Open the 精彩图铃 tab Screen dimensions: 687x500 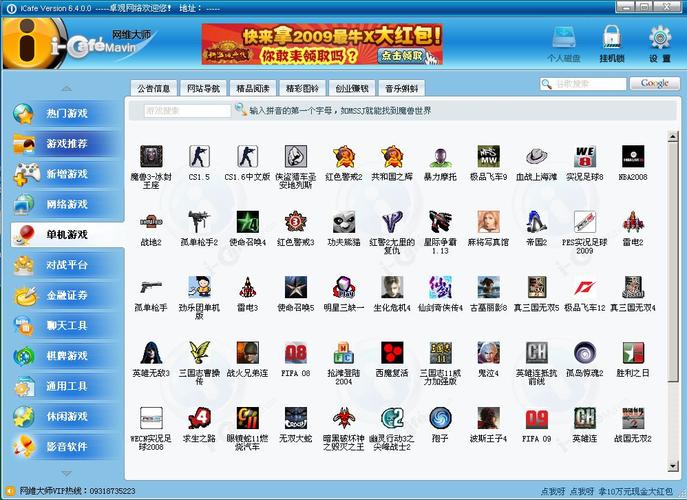coord(302,89)
